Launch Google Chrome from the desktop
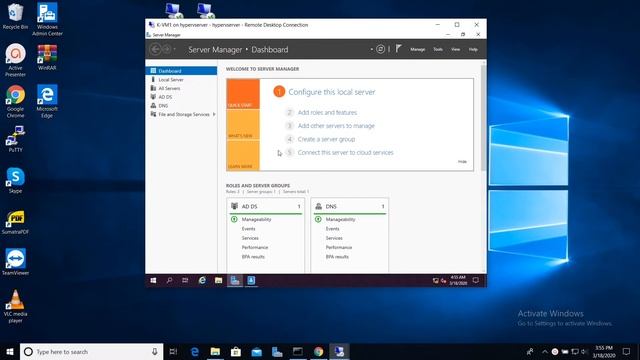Viewport: 640px width, 360px height. (15, 102)
